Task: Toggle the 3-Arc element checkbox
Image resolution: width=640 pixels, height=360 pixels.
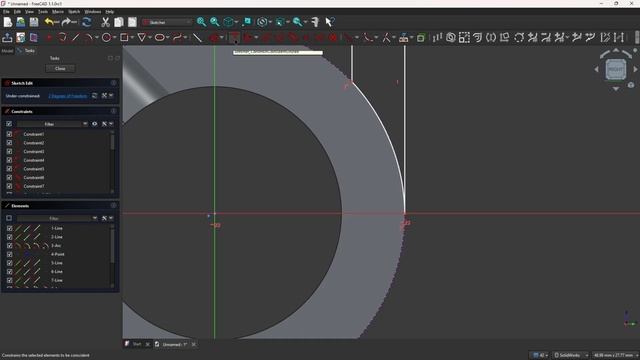Action: point(9,246)
